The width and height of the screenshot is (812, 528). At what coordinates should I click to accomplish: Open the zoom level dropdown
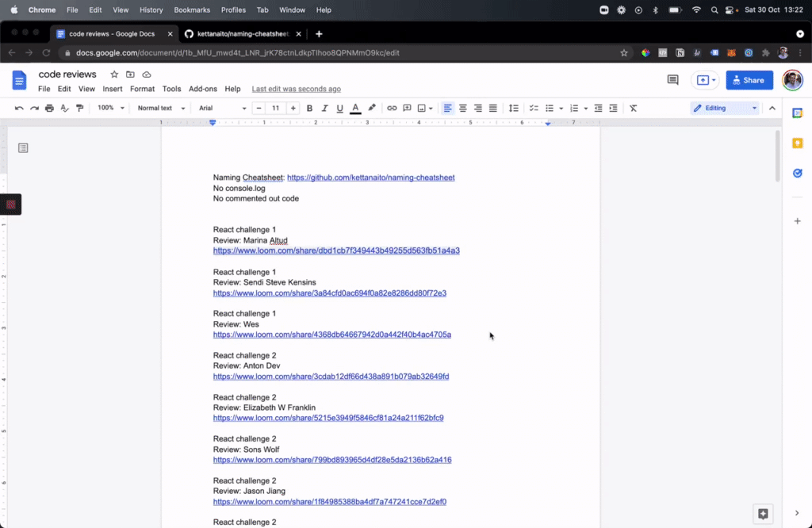109,108
